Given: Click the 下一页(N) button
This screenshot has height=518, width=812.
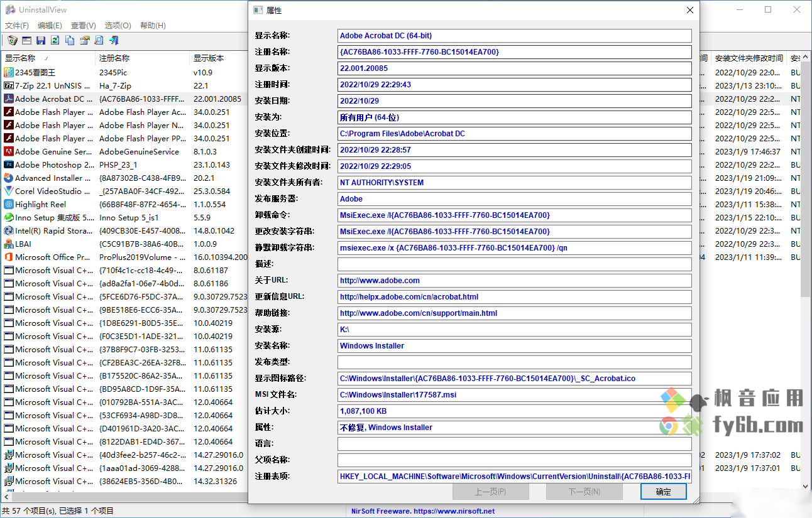Looking at the screenshot, I should (x=584, y=492).
